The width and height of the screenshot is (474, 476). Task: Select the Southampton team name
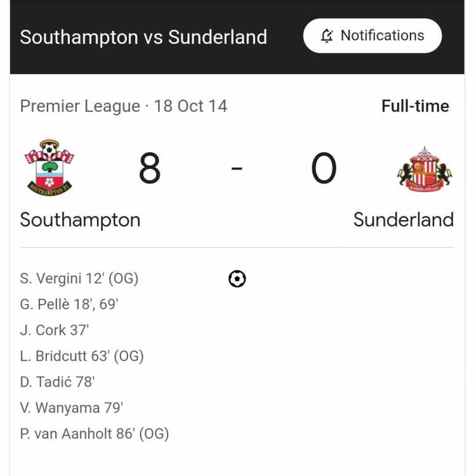pyautogui.click(x=80, y=220)
